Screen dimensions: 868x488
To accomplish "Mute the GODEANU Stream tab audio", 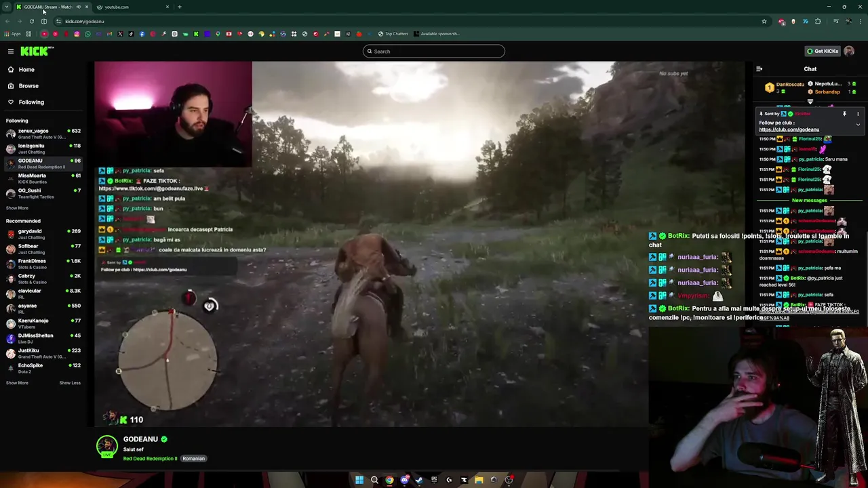I will click(x=78, y=7).
